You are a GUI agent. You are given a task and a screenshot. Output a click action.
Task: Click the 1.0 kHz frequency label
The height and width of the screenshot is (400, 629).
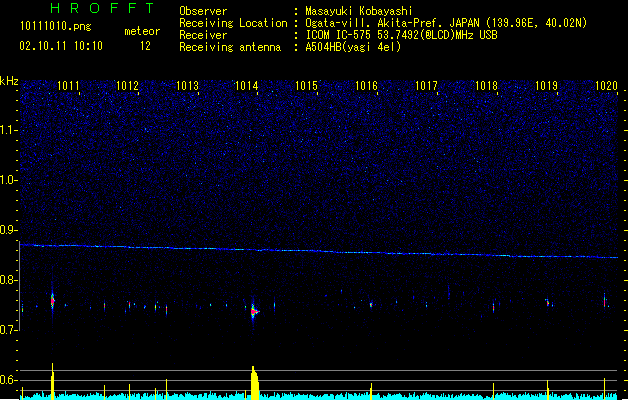point(9,180)
